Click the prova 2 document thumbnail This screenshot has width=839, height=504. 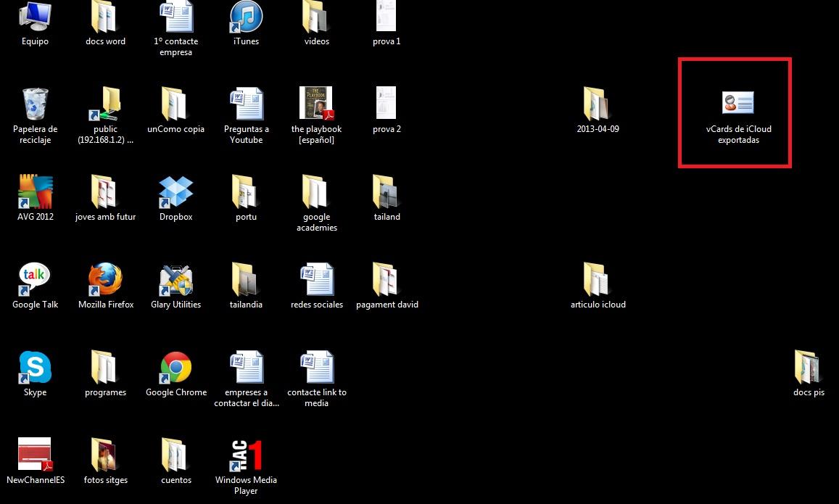click(x=387, y=104)
